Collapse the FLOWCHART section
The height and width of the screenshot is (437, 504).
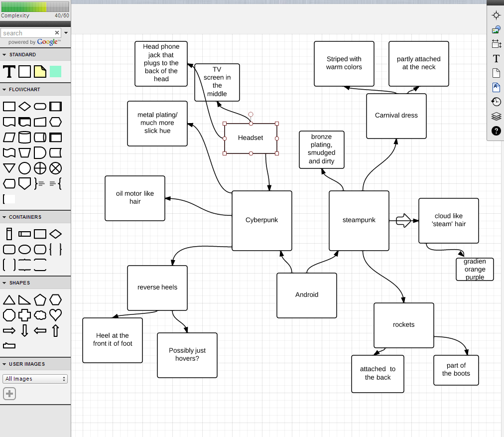tap(5, 89)
